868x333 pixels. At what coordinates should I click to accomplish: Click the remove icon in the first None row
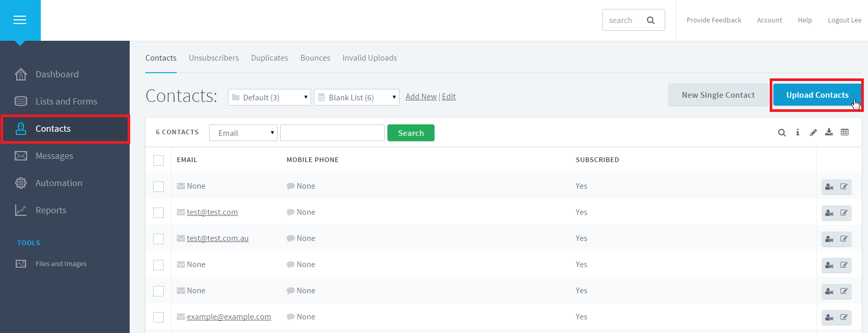click(829, 187)
